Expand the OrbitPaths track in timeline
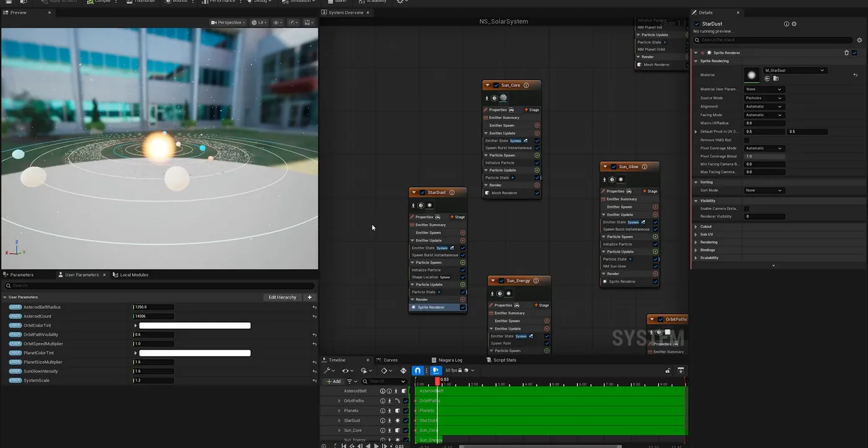The width and height of the screenshot is (868, 448). point(339,401)
